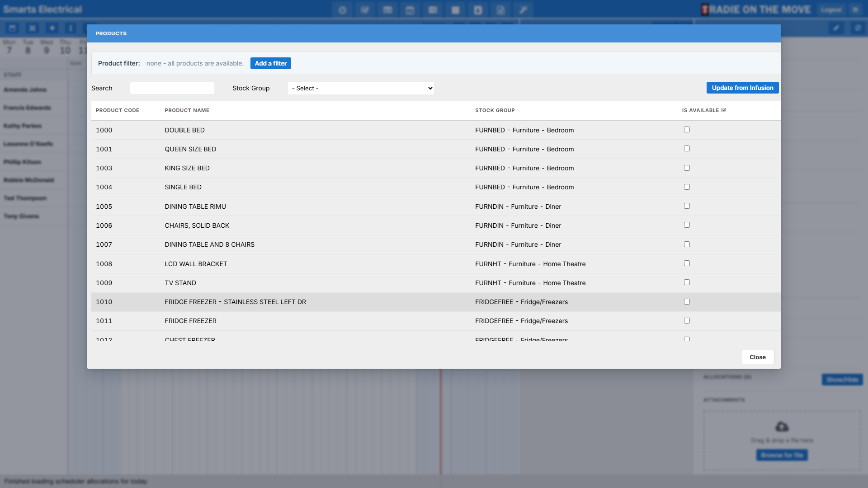
Task: Tick Is Available for SINGLE BED
Action: coord(687,187)
